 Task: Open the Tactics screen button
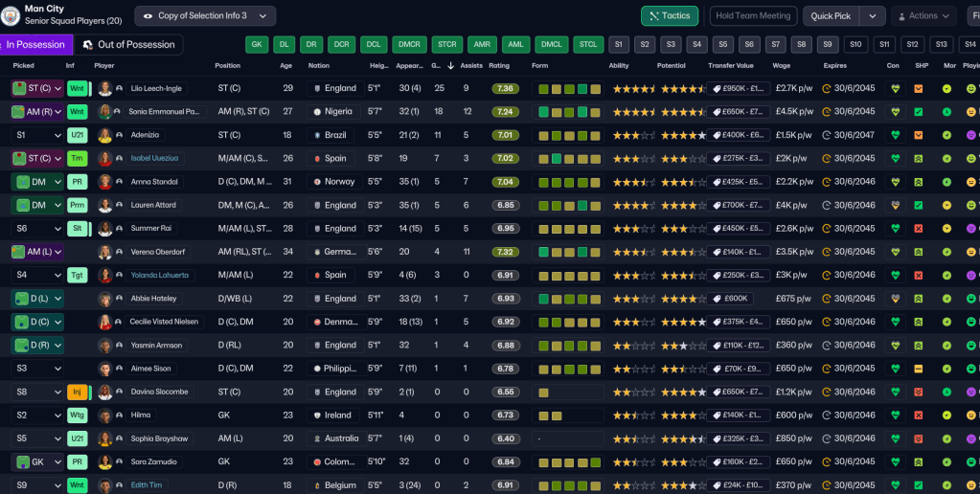pyautogui.click(x=670, y=16)
